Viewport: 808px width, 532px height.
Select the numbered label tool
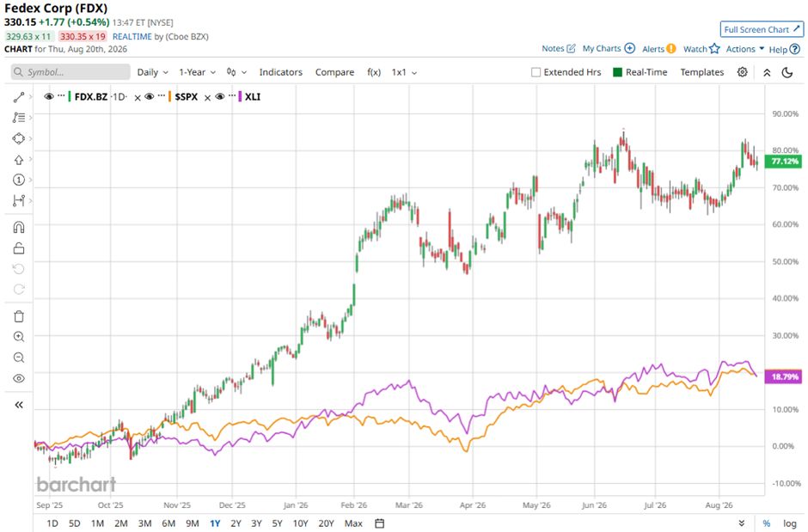pos(19,180)
